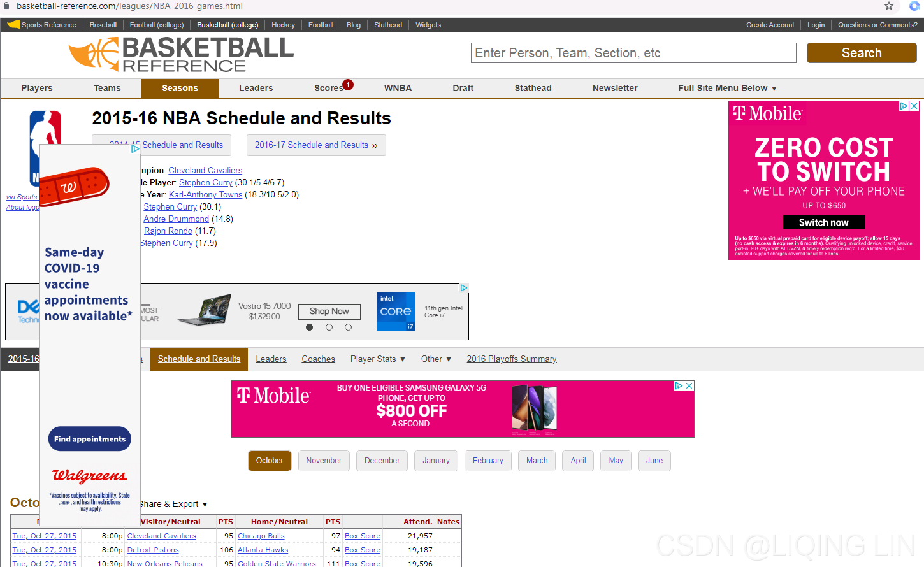Image resolution: width=924 pixels, height=567 pixels.
Task: Click the browser address bar URL
Action: coord(129,6)
